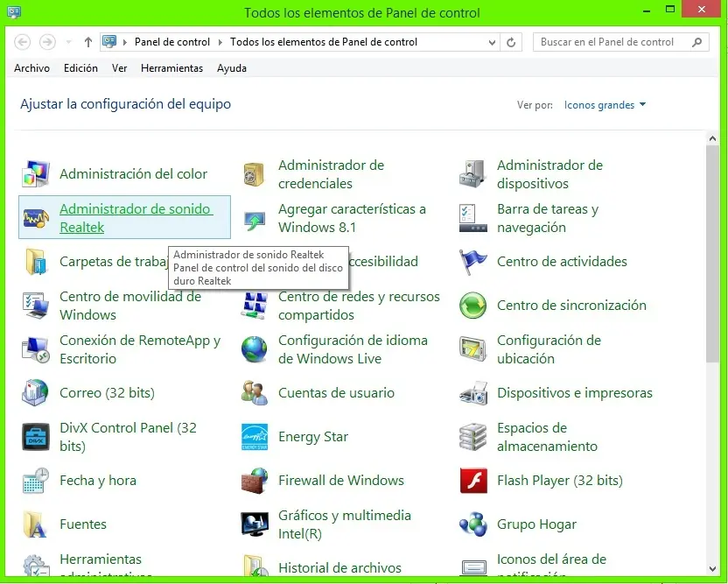
Task: Refresh the Control Panel view
Action: coord(511,42)
